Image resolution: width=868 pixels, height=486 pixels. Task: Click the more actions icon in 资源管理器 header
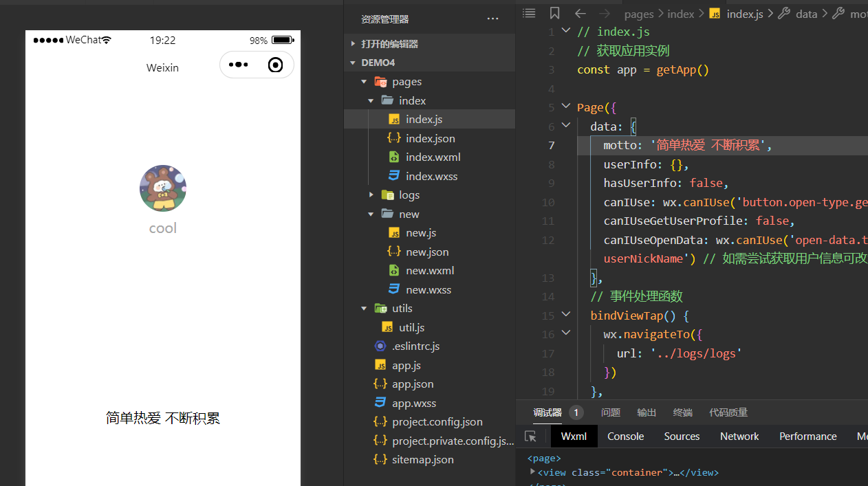coord(492,19)
